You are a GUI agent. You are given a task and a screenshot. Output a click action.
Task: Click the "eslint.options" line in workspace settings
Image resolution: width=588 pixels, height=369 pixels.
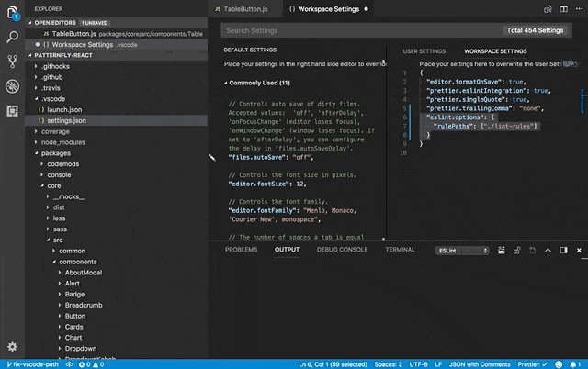460,117
